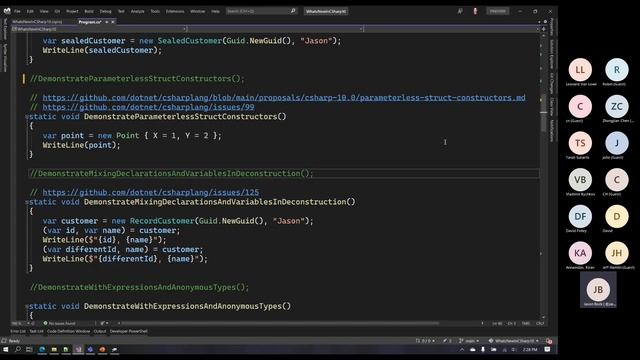
Task: Open the types navigation dropdown
Action: pos(276,29)
